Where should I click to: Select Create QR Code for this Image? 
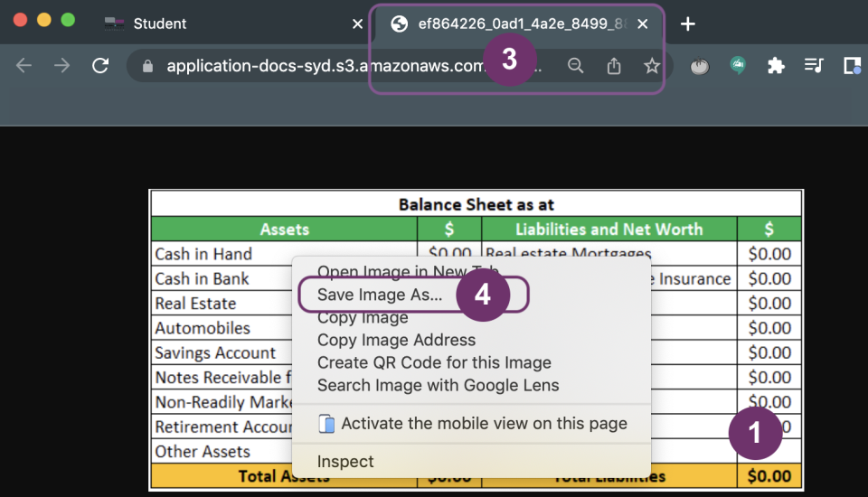[x=434, y=362]
